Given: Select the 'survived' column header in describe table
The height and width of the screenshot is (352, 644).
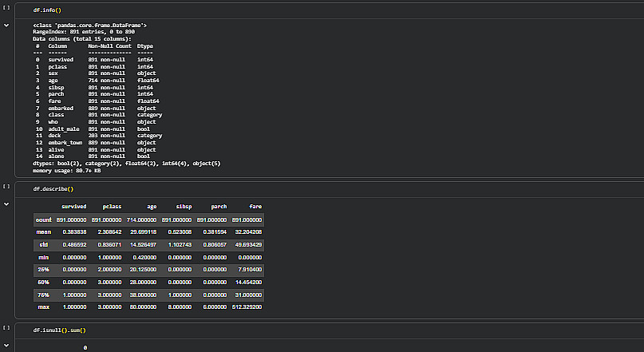Looking at the screenshot, I should [74, 207].
